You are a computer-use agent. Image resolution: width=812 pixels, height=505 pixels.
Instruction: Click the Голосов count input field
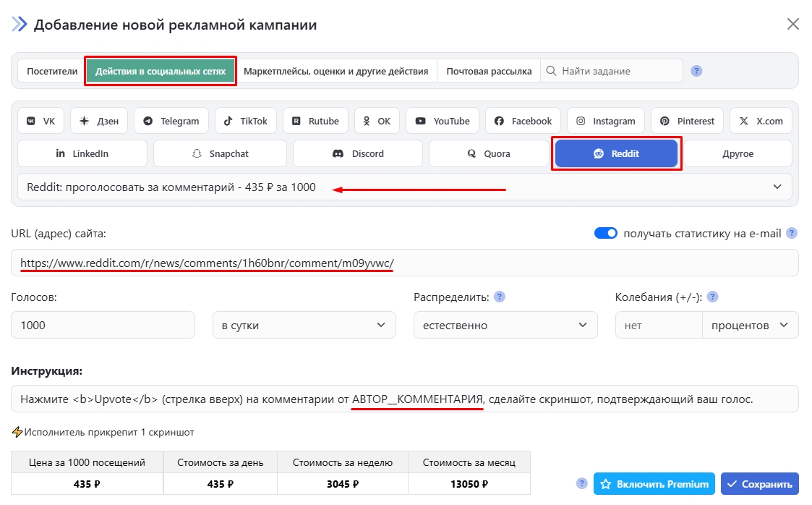103,325
